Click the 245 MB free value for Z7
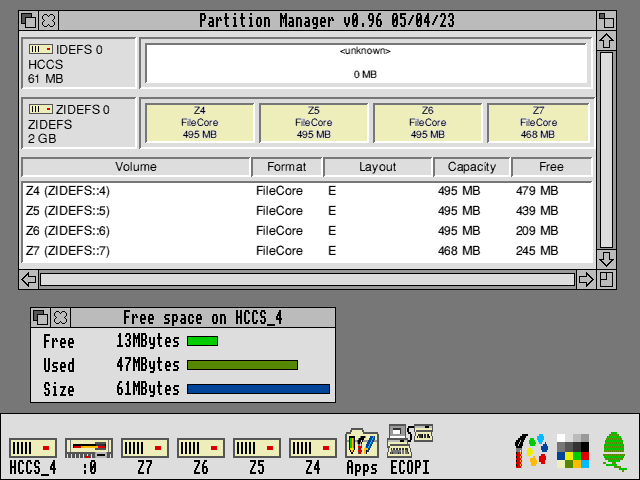 tap(536, 251)
